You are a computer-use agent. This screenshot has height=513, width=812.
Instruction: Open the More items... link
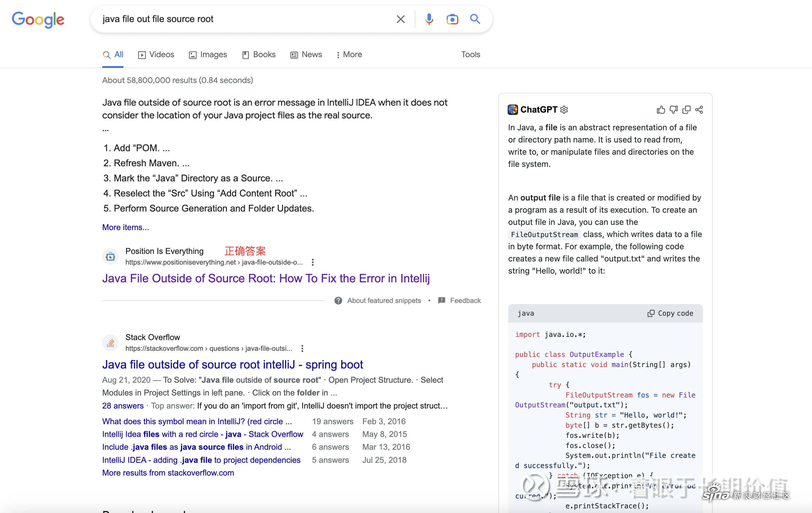(x=125, y=227)
